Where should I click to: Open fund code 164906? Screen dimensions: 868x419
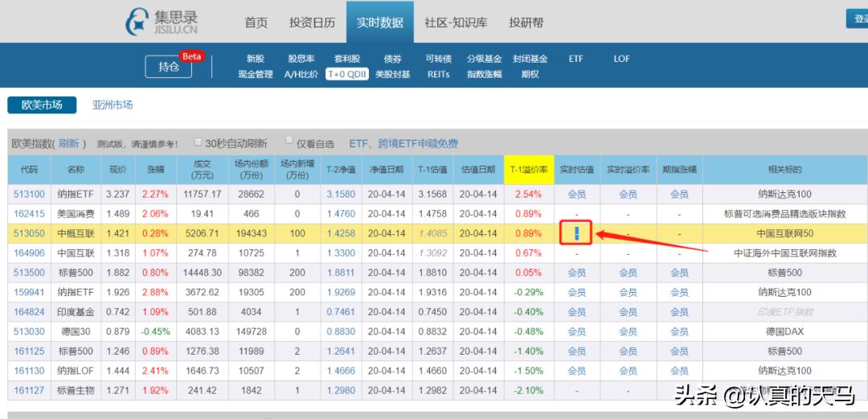coord(30,253)
